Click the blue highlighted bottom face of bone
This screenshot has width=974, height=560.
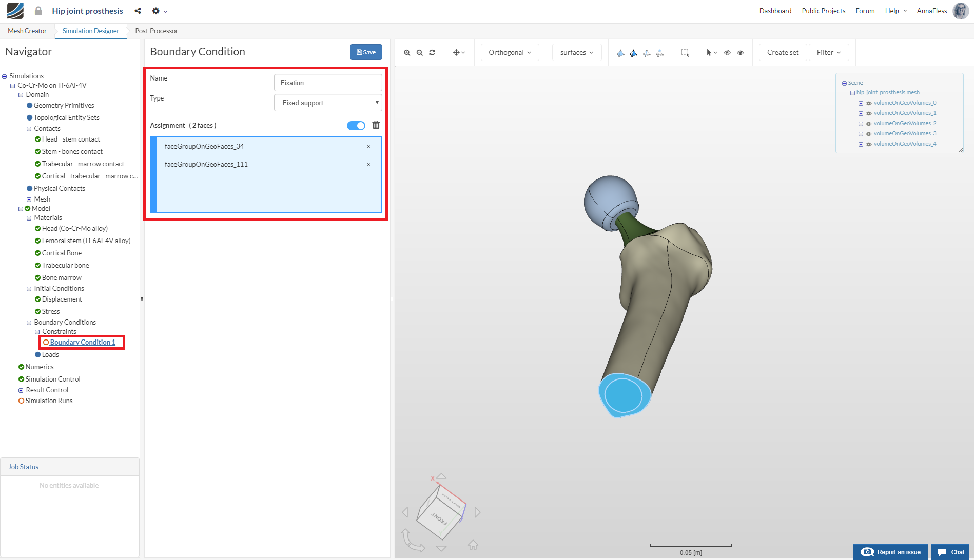(x=624, y=395)
